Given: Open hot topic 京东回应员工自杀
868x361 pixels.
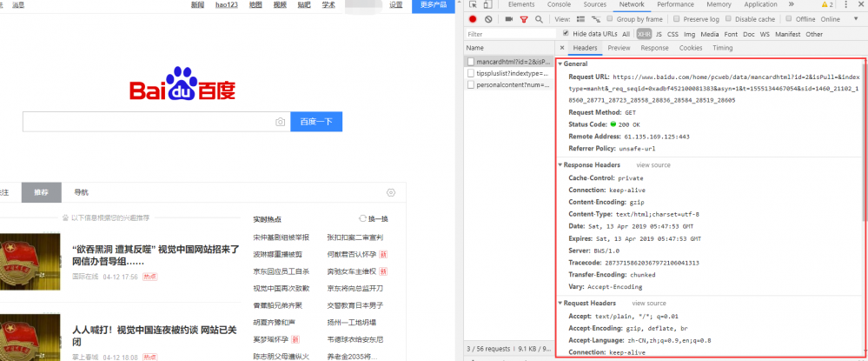Looking at the screenshot, I should point(282,271).
